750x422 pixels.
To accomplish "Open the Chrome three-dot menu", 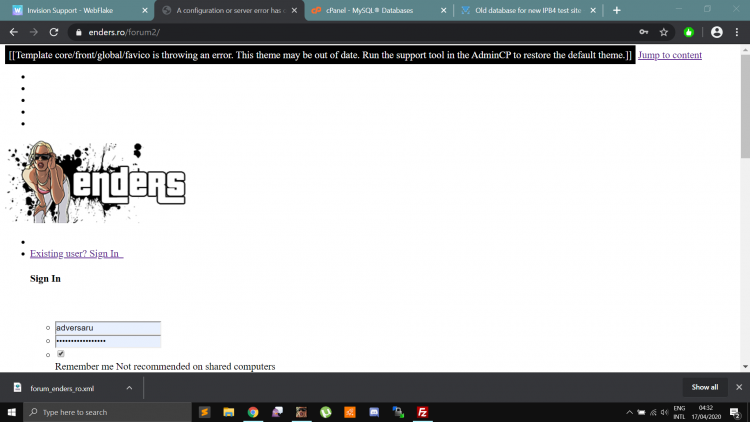I will (737, 32).
